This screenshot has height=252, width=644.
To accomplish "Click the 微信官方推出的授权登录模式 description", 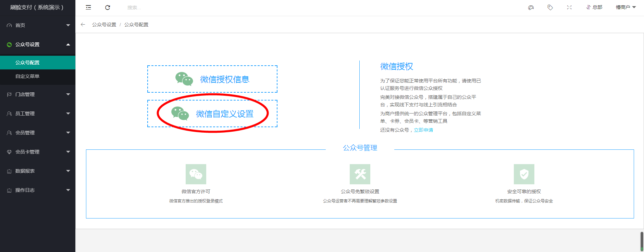I will click(x=196, y=201).
